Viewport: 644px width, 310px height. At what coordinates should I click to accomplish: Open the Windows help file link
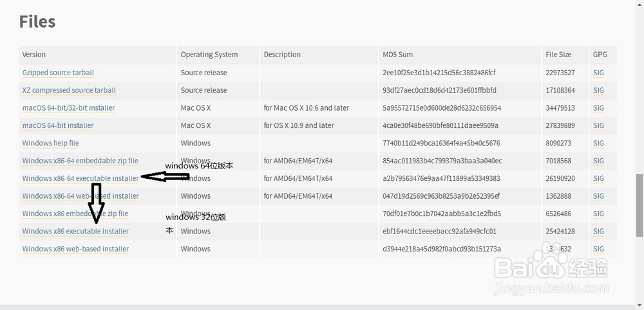click(50, 143)
